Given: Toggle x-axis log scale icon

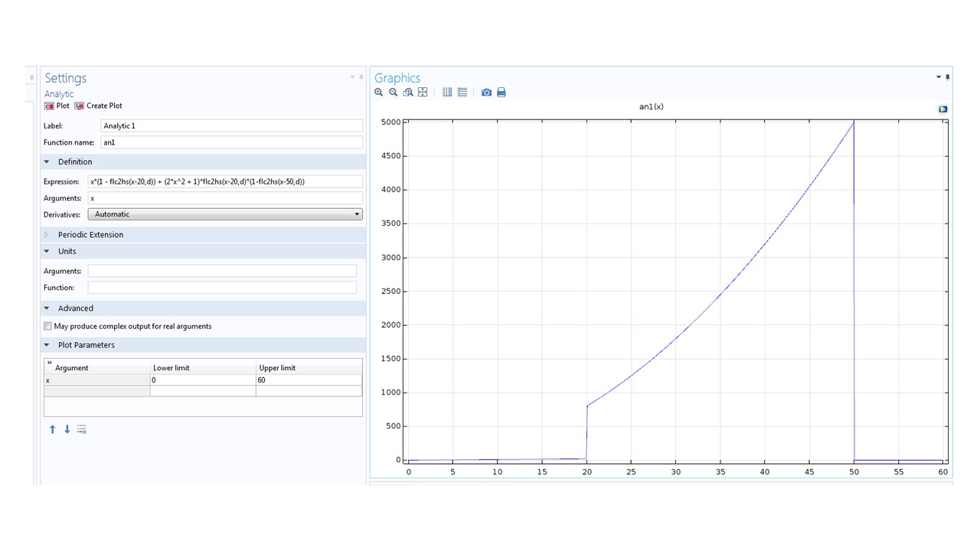Looking at the screenshot, I should click(x=447, y=93).
